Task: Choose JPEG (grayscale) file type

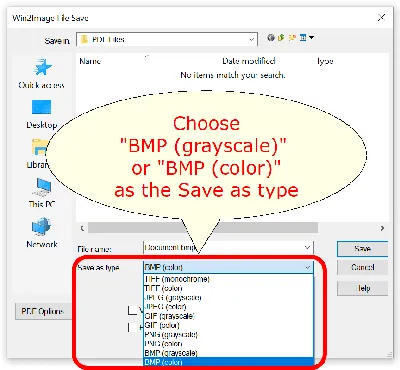Action: (x=228, y=297)
